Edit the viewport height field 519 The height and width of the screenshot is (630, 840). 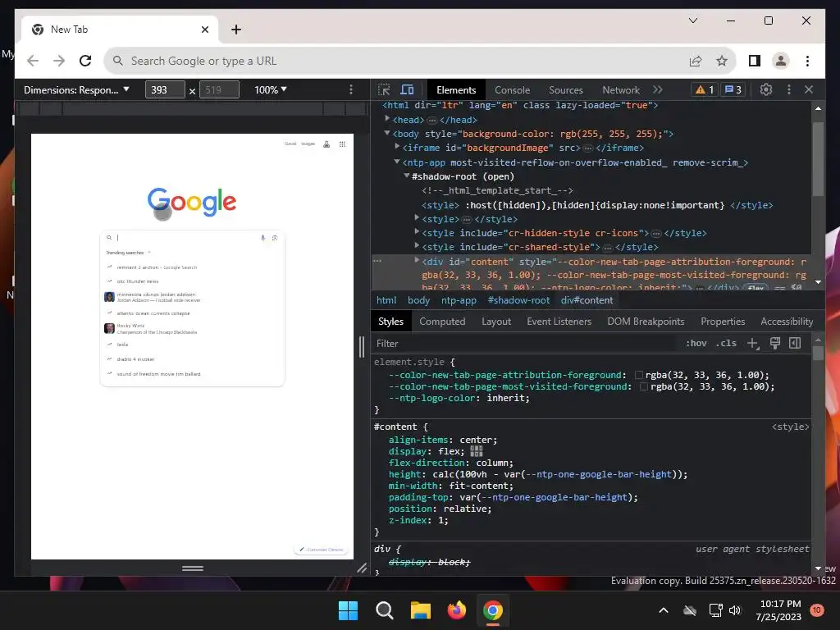pos(219,90)
